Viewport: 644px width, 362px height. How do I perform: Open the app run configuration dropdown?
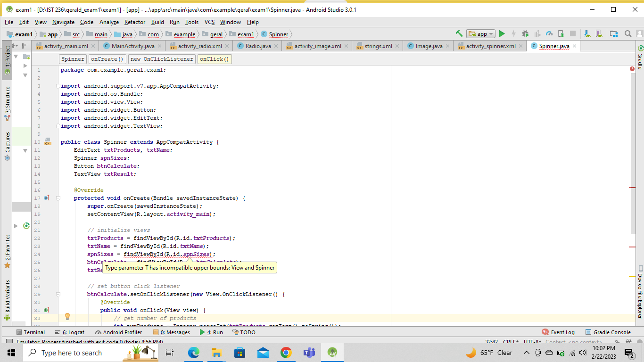pyautogui.click(x=490, y=34)
